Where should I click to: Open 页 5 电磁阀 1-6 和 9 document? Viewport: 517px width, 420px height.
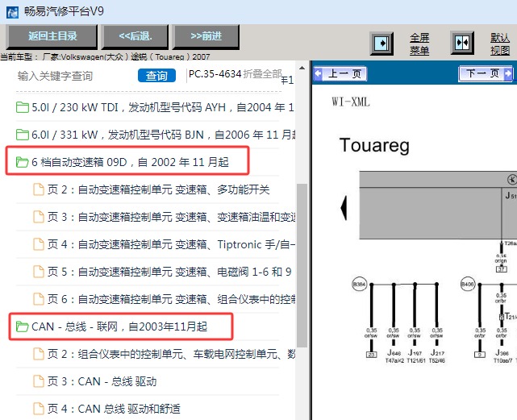[x=163, y=272]
